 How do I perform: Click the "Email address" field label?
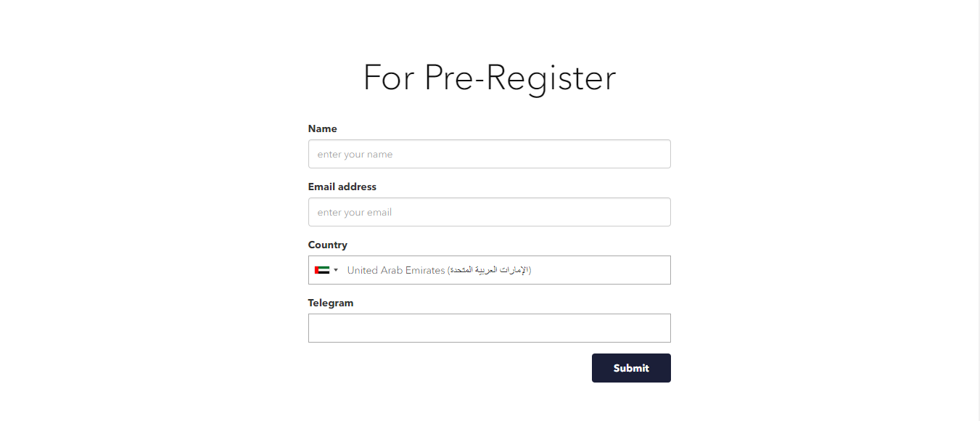[342, 187]
